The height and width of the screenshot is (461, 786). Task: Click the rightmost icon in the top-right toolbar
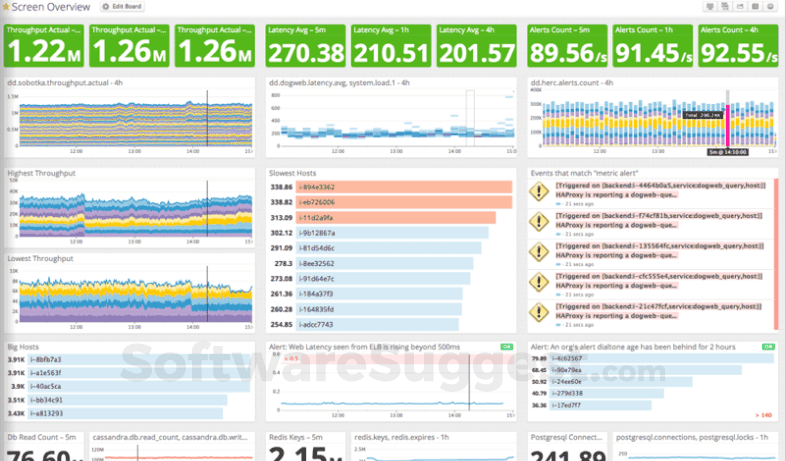point(771,7)
